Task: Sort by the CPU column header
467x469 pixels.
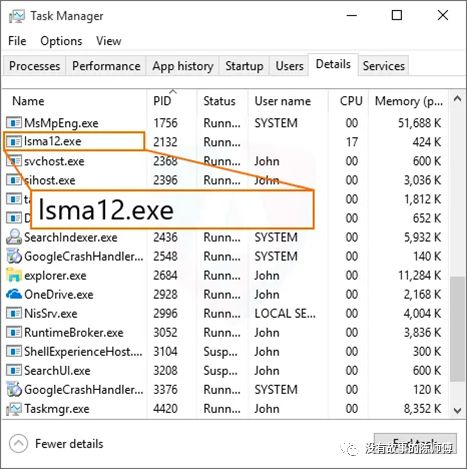Action: (x=351, y=101)
